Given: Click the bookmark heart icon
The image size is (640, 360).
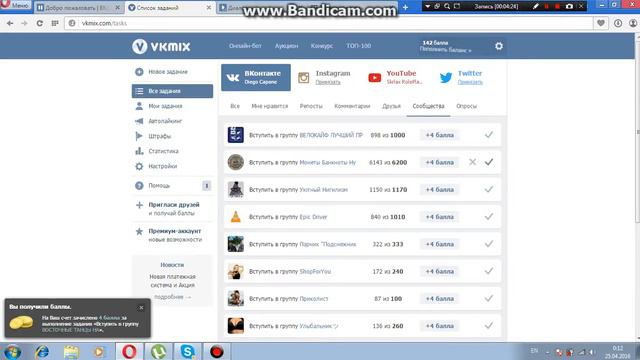Looking at the screenshot, I should [600, 23].
